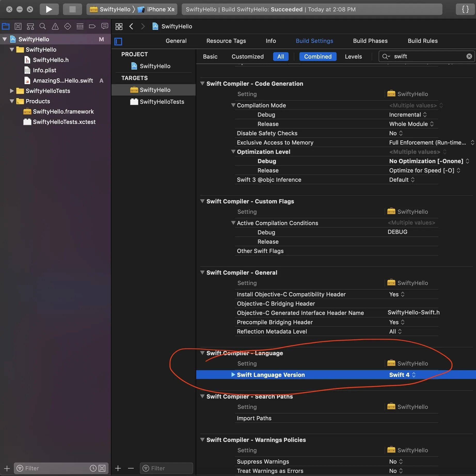Open the Breakpoint navigator
Image resolution: width=476 pixels, height=476 pixels.
pyautogui.click(x=92, y=26)
